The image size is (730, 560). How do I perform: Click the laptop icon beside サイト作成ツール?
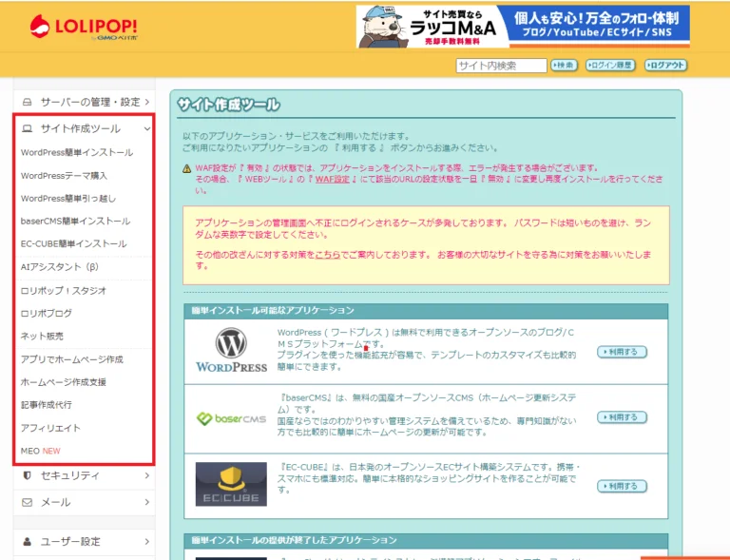pos(27,128)
